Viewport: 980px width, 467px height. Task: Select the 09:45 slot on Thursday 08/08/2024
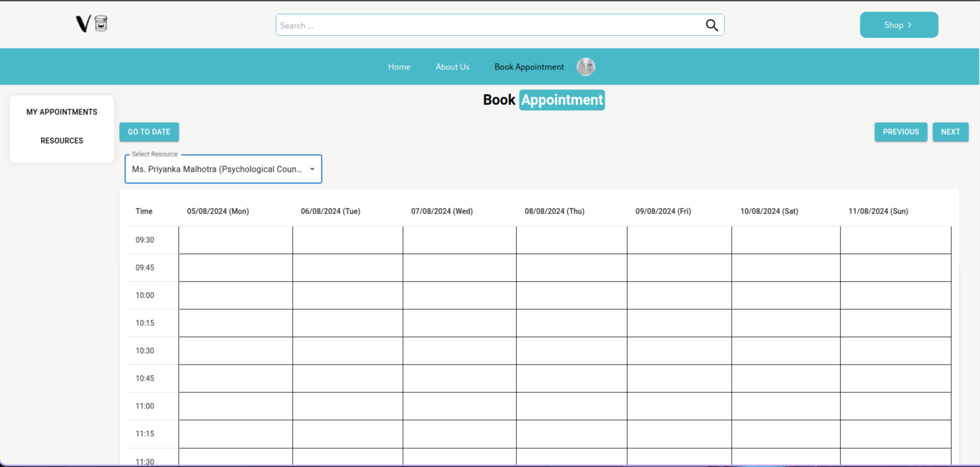(571, 268)
